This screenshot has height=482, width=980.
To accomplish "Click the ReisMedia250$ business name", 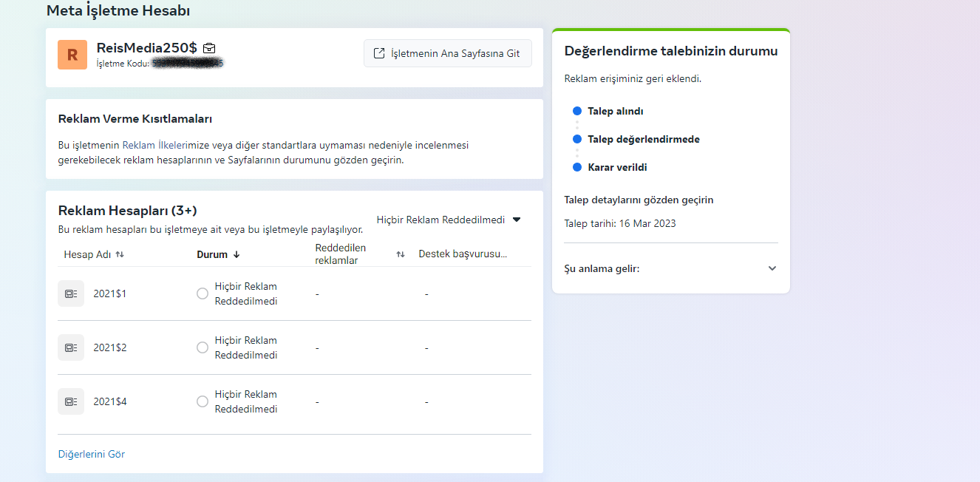I will (x=146, y=47).
